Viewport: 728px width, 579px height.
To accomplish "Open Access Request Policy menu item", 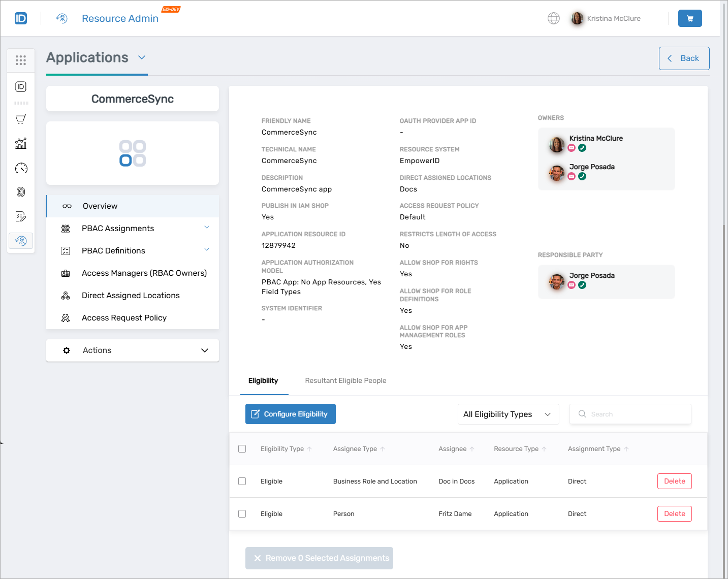I will pos(133,318).
